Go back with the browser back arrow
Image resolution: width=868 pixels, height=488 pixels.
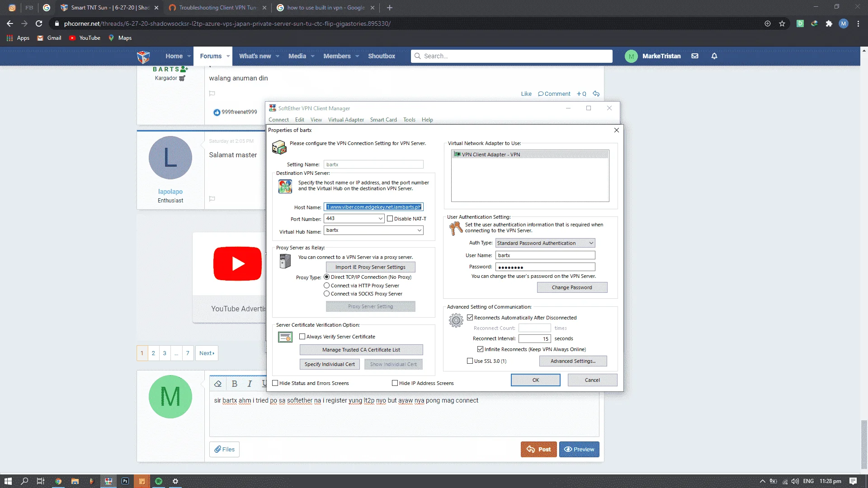pyautogui.click(x=10, y=23)
